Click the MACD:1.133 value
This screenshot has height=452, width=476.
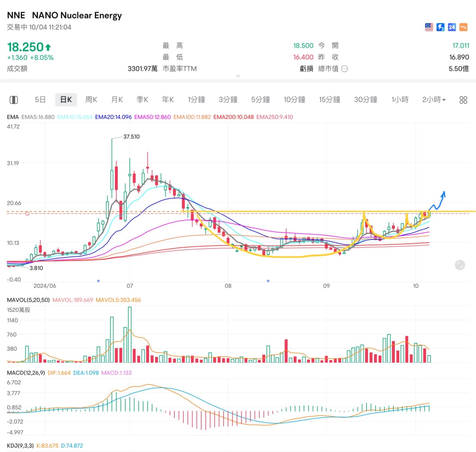pos(116,373)
